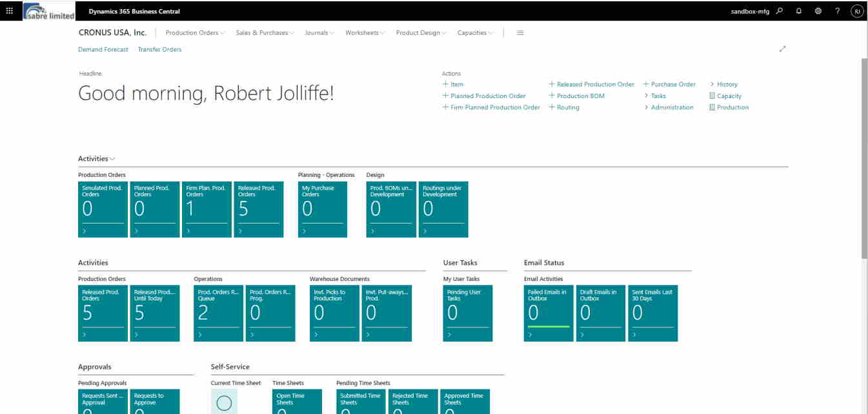This screenshot has width=868, height=414.
Task: Open the Production Orders navigation dropdown
Action: (194, 33)
